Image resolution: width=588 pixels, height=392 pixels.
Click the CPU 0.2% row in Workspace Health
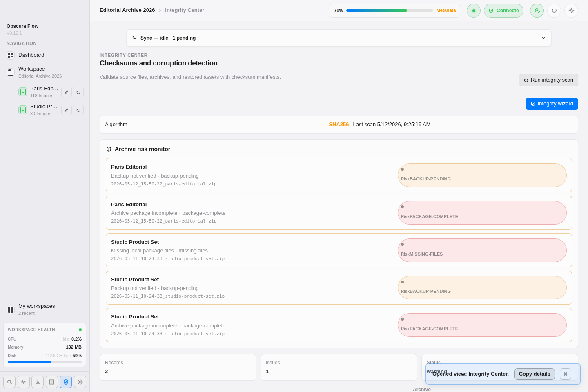point(45,339)
